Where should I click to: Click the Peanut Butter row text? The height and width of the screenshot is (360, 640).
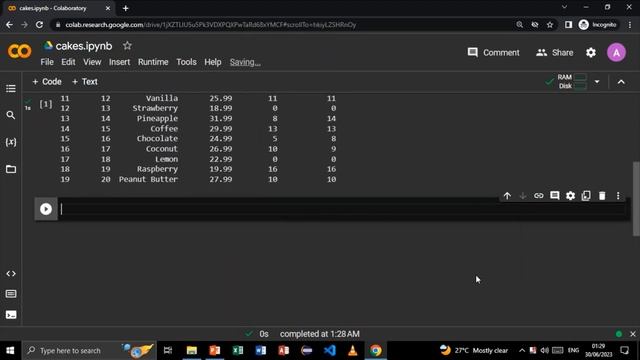(148, 179)
